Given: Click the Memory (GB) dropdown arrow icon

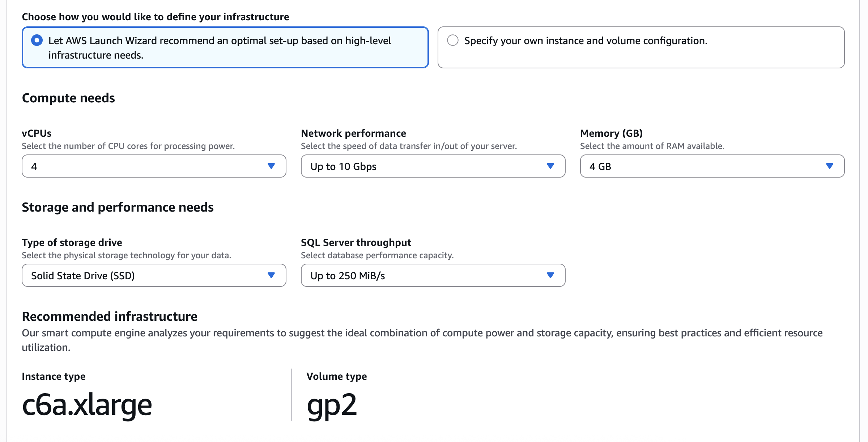Looking at the screenshot, I should pos(829,166).
